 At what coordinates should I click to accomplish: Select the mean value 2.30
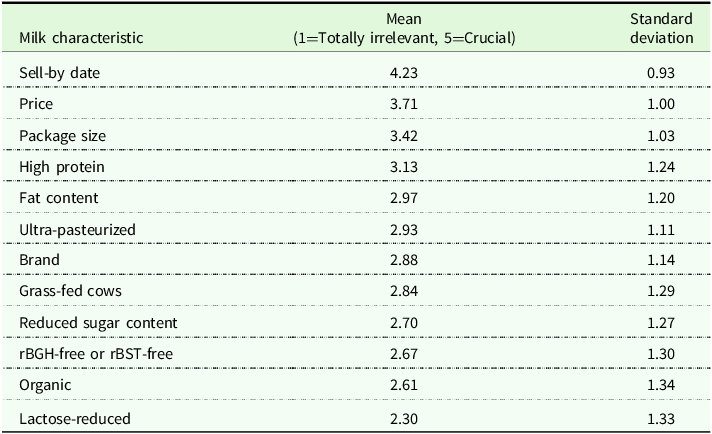point(404,419)
